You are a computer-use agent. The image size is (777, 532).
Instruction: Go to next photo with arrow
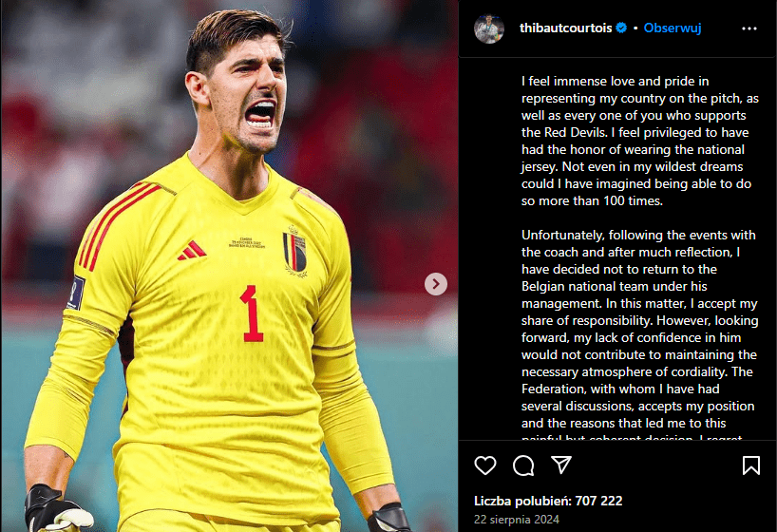(x=436, y=284)
